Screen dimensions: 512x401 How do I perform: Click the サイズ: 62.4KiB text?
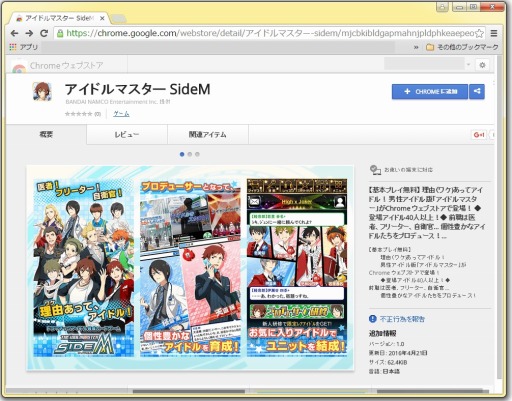[388, 362]
